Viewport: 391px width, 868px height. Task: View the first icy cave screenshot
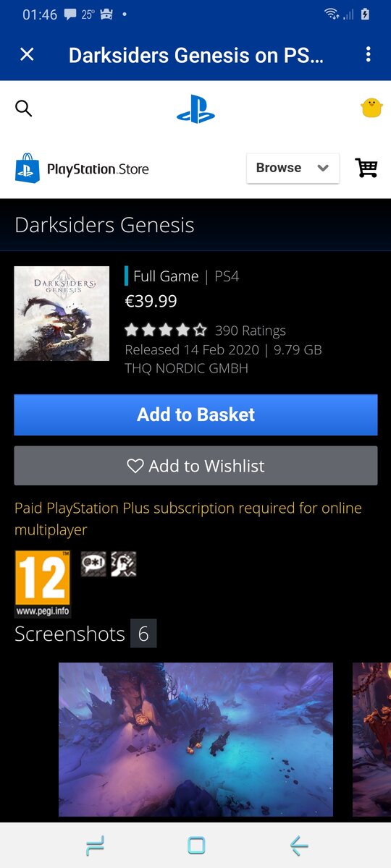[195, 739]
